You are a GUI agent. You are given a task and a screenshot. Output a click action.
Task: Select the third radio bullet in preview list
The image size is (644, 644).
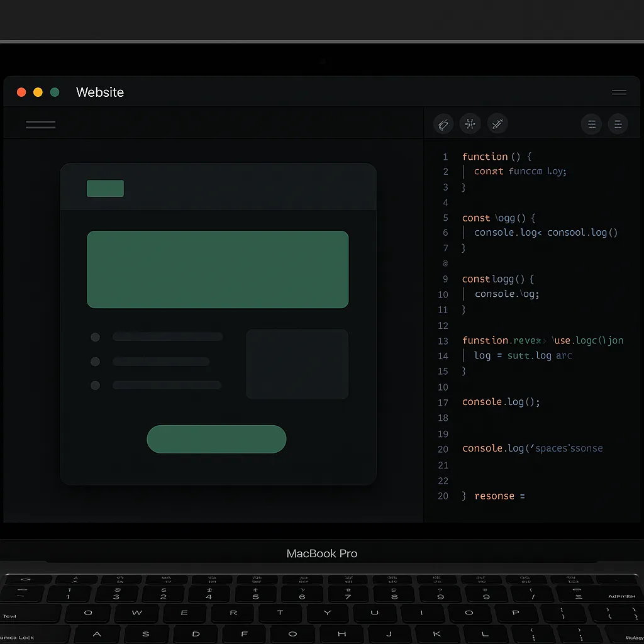[96, 386]
